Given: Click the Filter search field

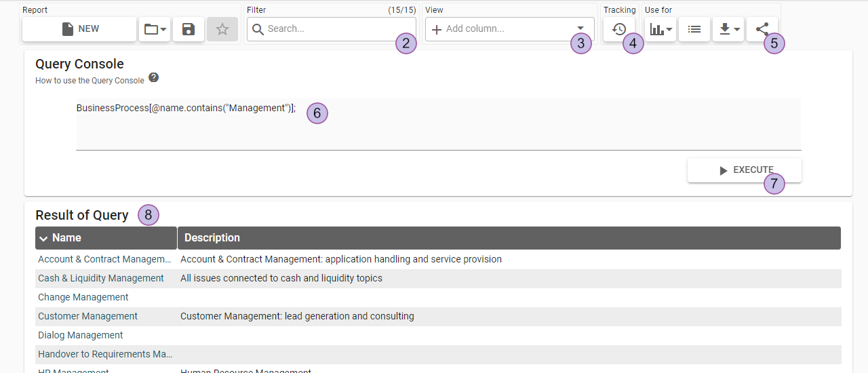Looking at the screenshot, I should tap(322, 29).
